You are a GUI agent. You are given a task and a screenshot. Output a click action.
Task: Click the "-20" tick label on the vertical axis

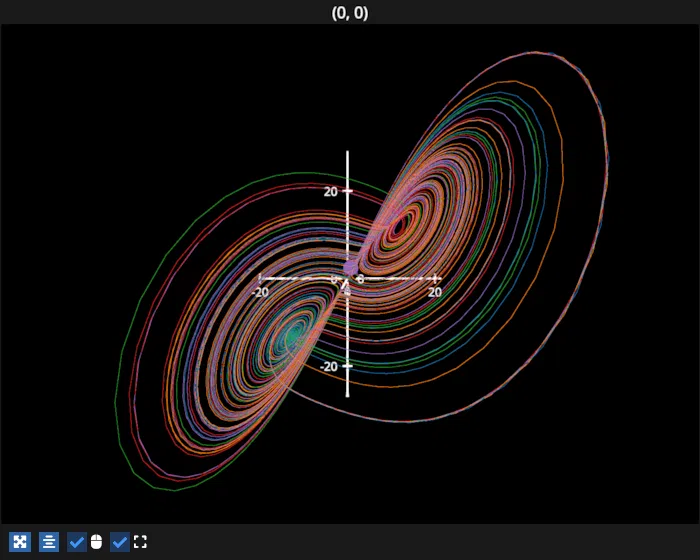(x=329, y=367)
